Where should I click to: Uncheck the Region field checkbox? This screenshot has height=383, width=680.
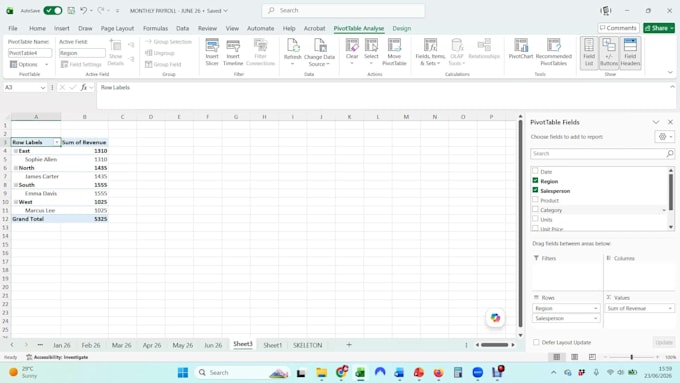point(535,180)
